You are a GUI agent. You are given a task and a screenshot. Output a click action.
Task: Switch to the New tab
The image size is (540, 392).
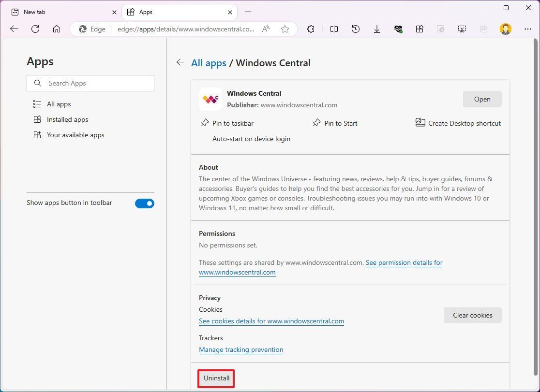click(63, 12)
